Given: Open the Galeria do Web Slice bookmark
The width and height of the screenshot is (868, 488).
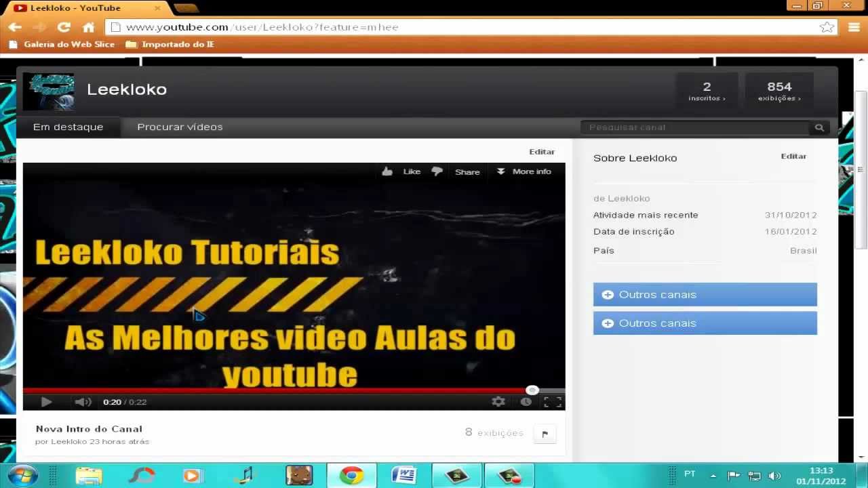Looking at the screenshot, I should click(x=63, y=44).
